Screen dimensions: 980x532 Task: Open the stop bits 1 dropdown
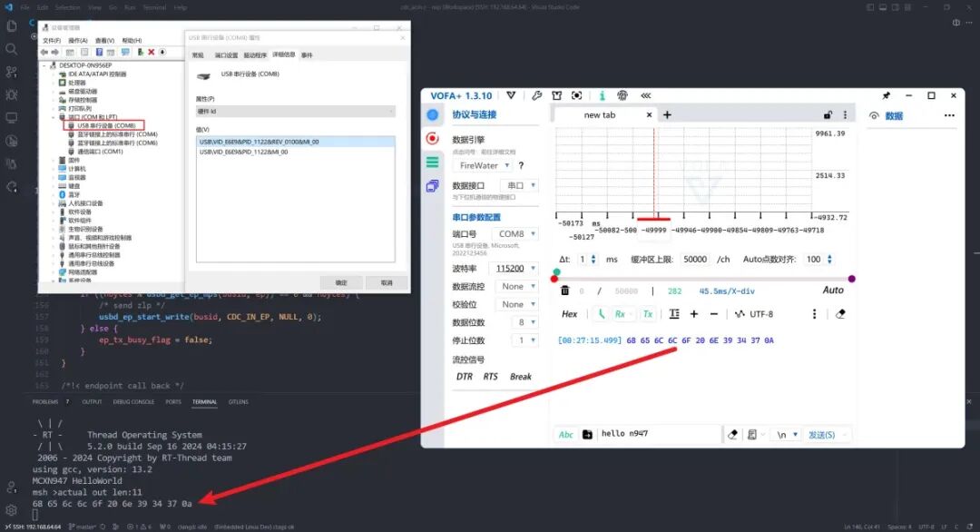[x=524, y=340]
